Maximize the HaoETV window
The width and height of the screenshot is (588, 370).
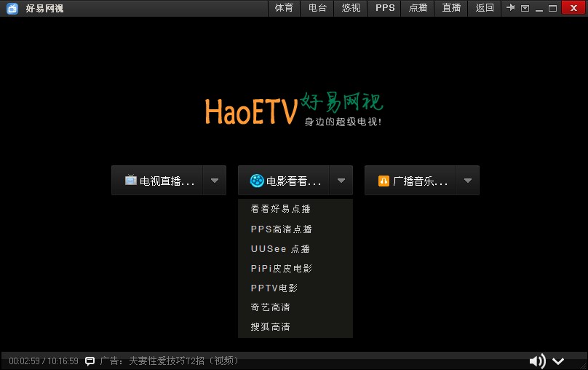pyautogui.click(x=552, y=8)
